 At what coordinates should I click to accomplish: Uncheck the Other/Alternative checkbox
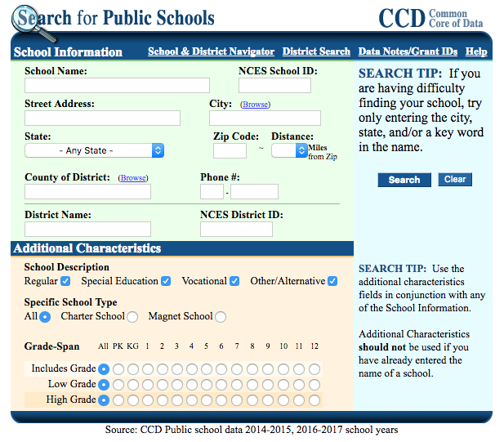point(332,281)
